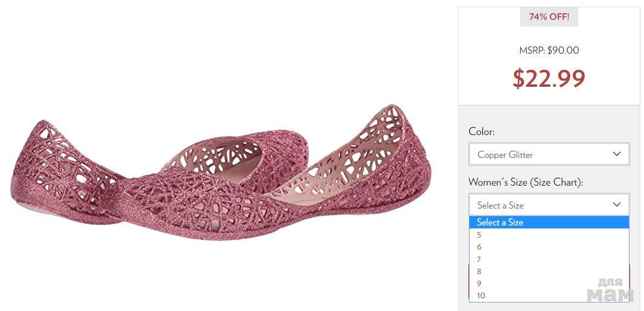Pick size 9 option
644x311 pixels.
point(479,283)
